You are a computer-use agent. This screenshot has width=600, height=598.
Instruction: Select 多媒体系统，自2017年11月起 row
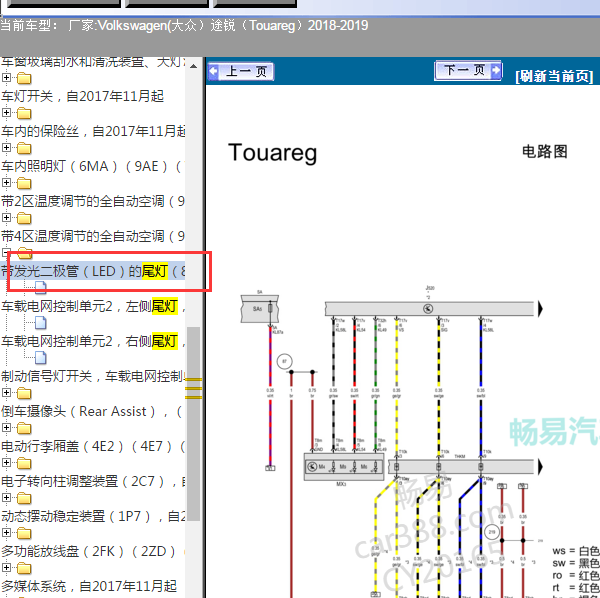coord(89,586)
